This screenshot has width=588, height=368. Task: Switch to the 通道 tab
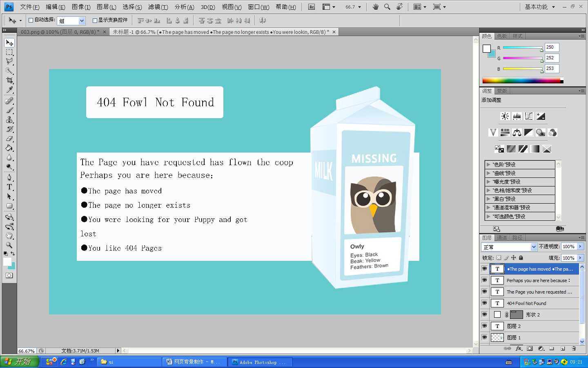coord(502,238)
